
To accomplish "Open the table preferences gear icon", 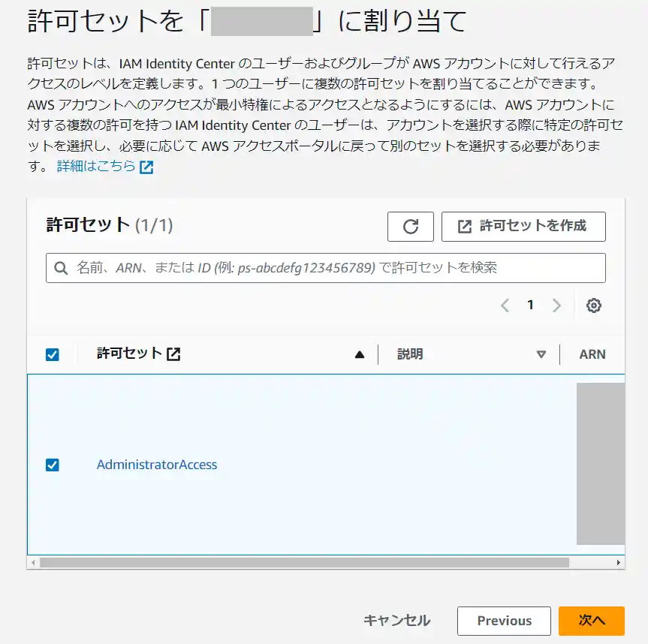I will [x=594, y=305].
